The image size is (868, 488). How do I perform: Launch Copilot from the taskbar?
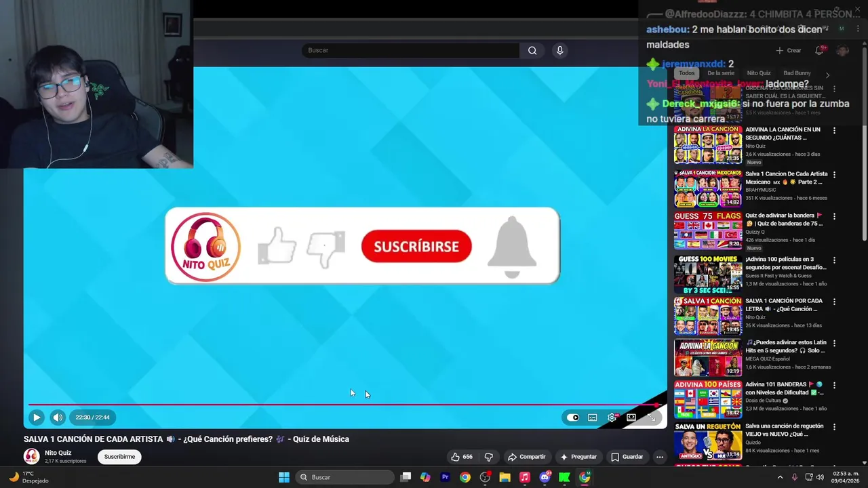[x=425, y=477]
